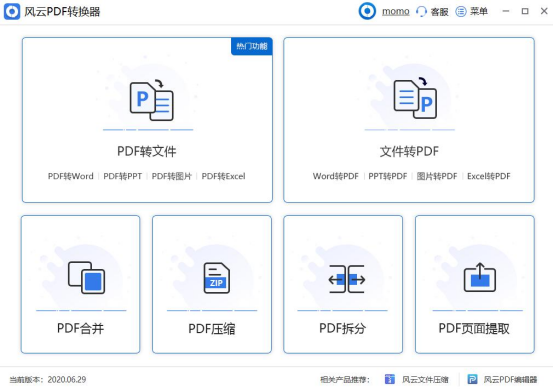Select Excel转PDF option
This screenshot has height=390, width=554.
pos(489,176)
